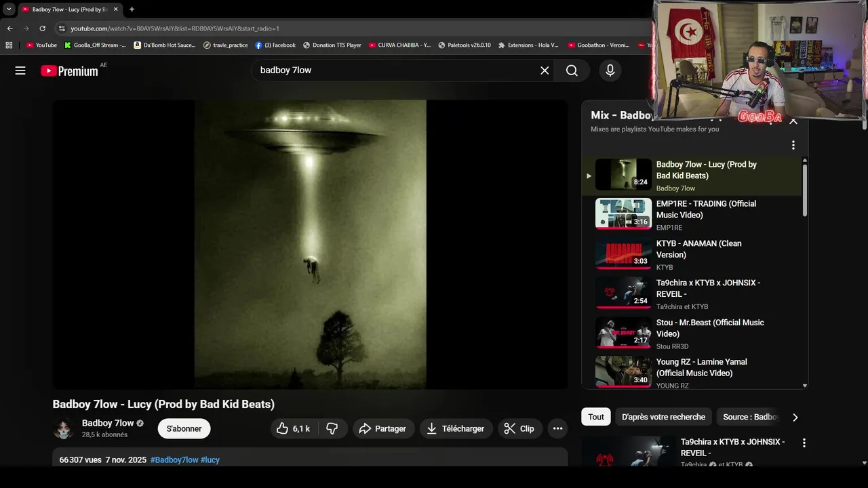Play KTYB - ANAMAN (Clean Version) from the mix

[691, 254]
